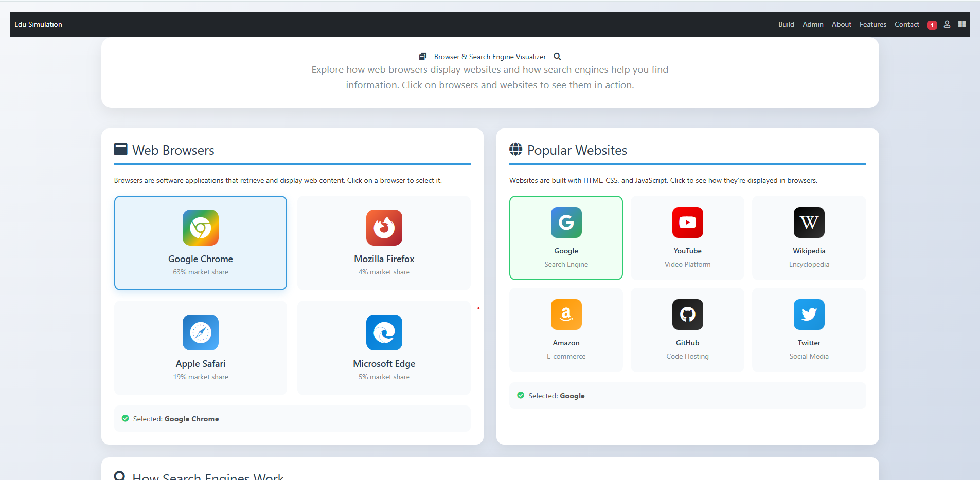The height and width of the screenshot is (480, 980).
Task: Click the Wikipedia name label
Action: (x=809, y=251)
